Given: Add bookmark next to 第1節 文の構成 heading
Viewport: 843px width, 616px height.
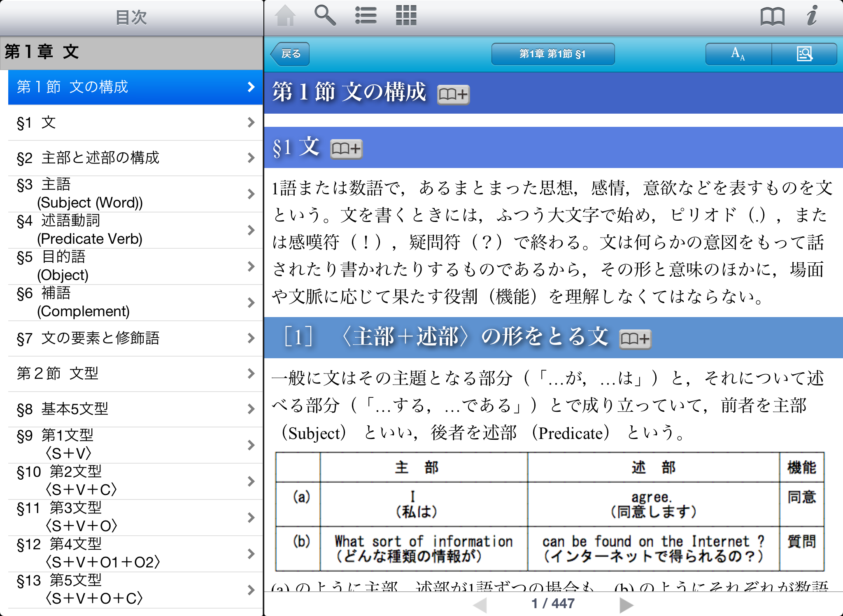Looking at the screenshot, I should coord(453,95).
